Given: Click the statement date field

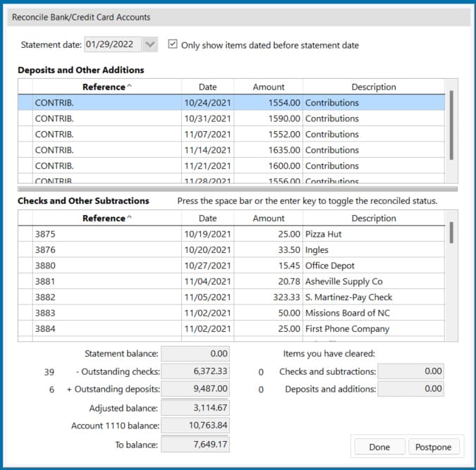Looking at the screenshot, I should point(112,45).
